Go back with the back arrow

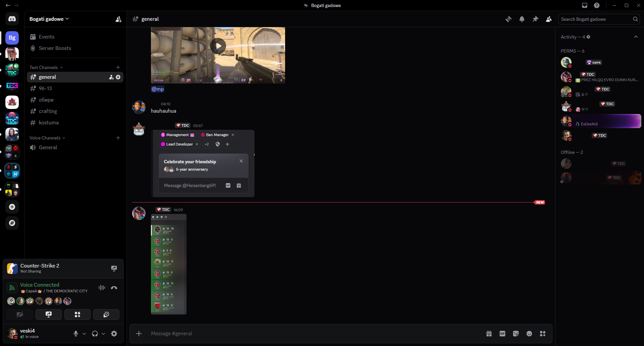click(x=8, y=5)
